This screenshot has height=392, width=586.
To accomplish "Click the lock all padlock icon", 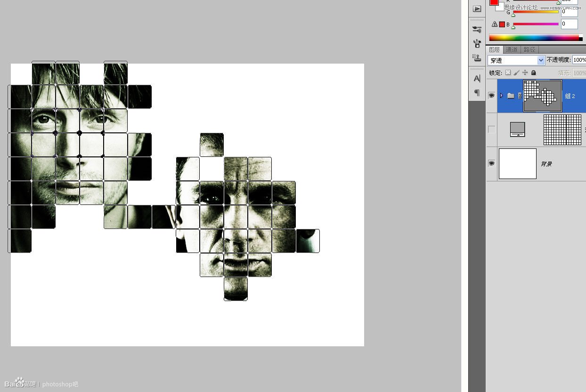I will pos(534,73).
